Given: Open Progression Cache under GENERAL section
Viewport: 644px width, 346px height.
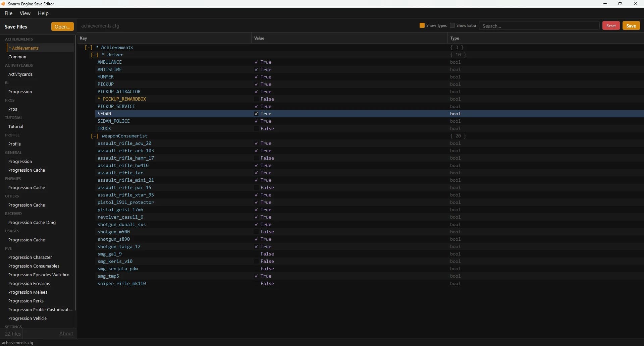Looking at the screenshot, I should [x=40, y=170].
